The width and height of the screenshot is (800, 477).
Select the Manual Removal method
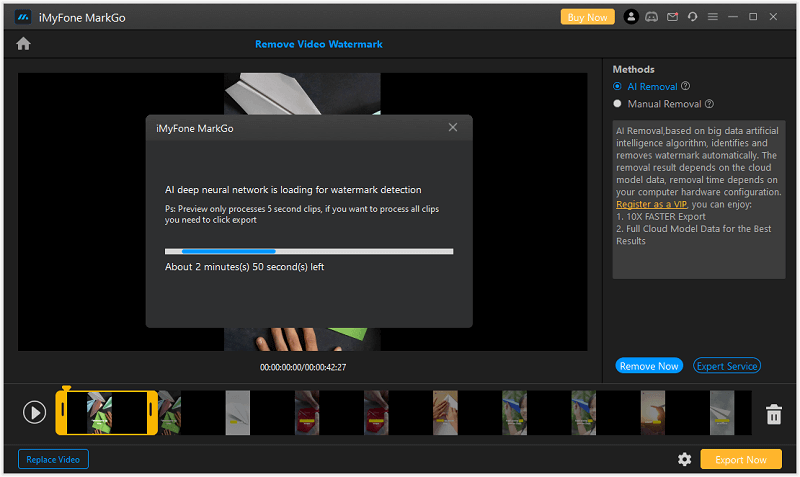point(657,104)
